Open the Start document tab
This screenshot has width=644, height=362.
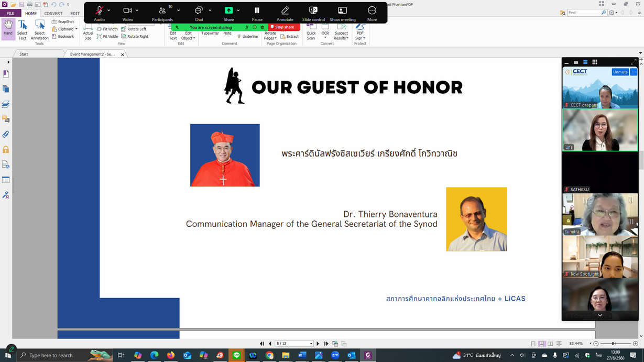(x=24, y=54)
